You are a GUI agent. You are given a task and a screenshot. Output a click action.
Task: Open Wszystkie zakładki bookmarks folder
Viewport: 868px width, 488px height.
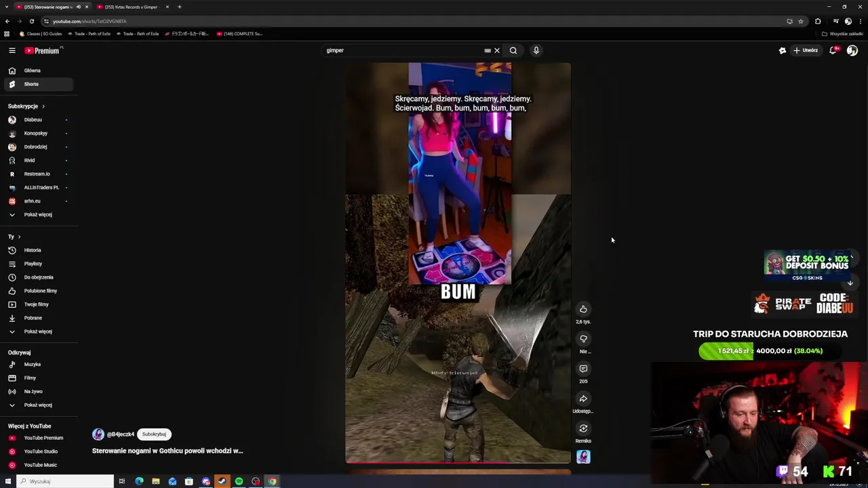coord(843,34)
